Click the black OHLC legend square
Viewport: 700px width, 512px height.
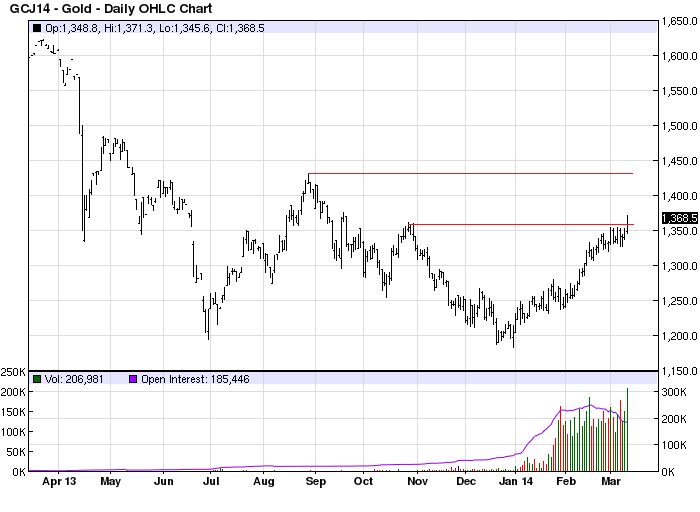pos(37,28)
